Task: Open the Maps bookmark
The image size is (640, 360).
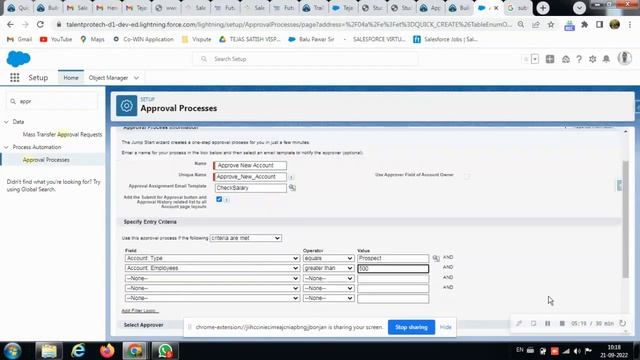Action: 92,39
